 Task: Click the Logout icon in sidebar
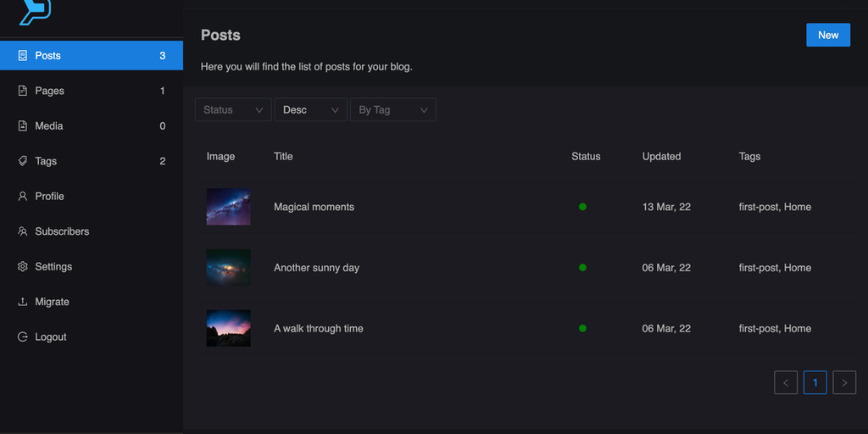23,337
